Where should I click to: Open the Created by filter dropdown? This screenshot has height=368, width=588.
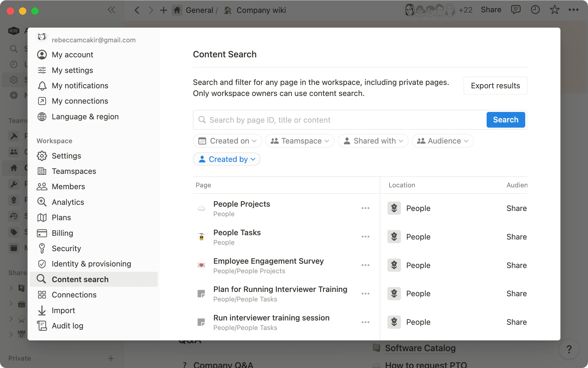[x=227, y=159]
